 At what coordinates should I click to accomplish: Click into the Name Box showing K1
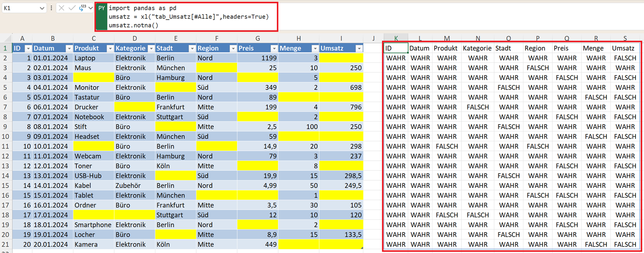coord(19,8)
